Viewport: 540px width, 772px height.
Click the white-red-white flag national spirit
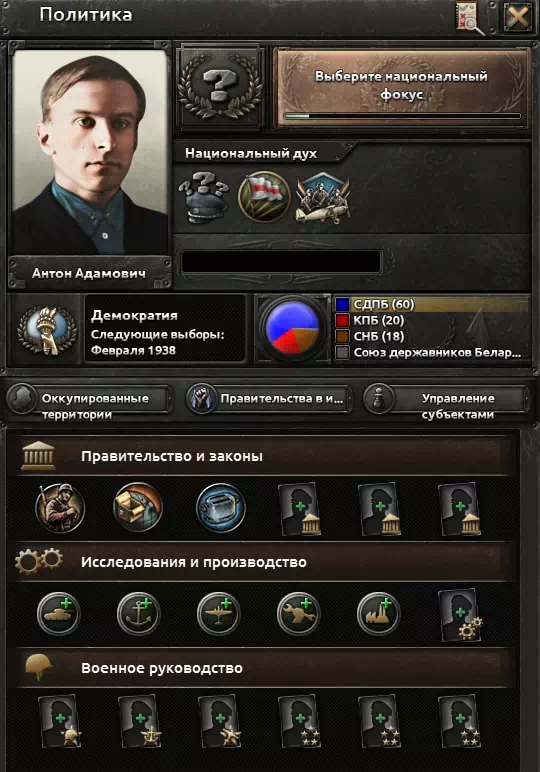pyautogui.click(x=264, y=197)
